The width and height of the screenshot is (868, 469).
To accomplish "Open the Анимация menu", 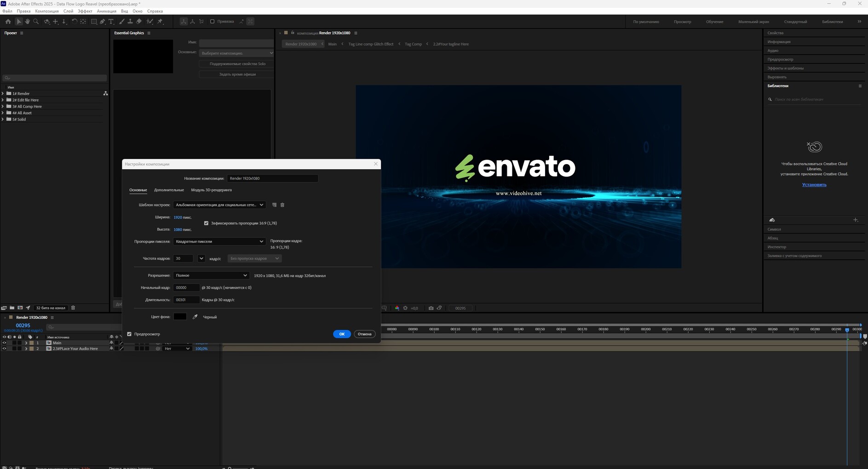I will [x=107, y=11].
